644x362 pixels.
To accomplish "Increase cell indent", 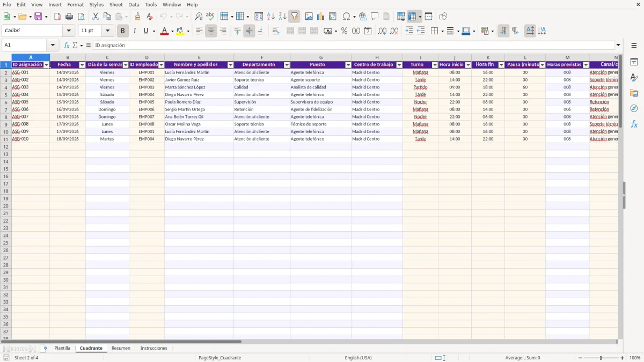I will point(409,31).
